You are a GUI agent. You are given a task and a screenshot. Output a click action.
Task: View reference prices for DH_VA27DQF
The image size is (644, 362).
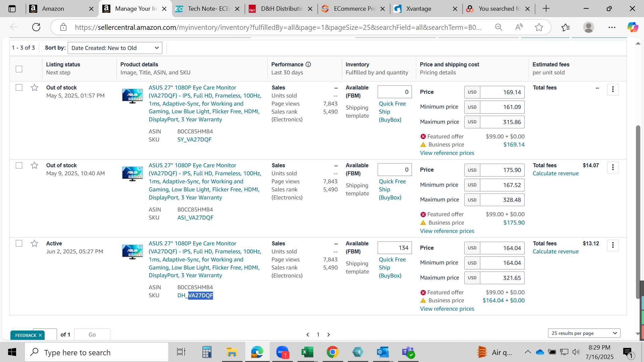tap(447, 309)
